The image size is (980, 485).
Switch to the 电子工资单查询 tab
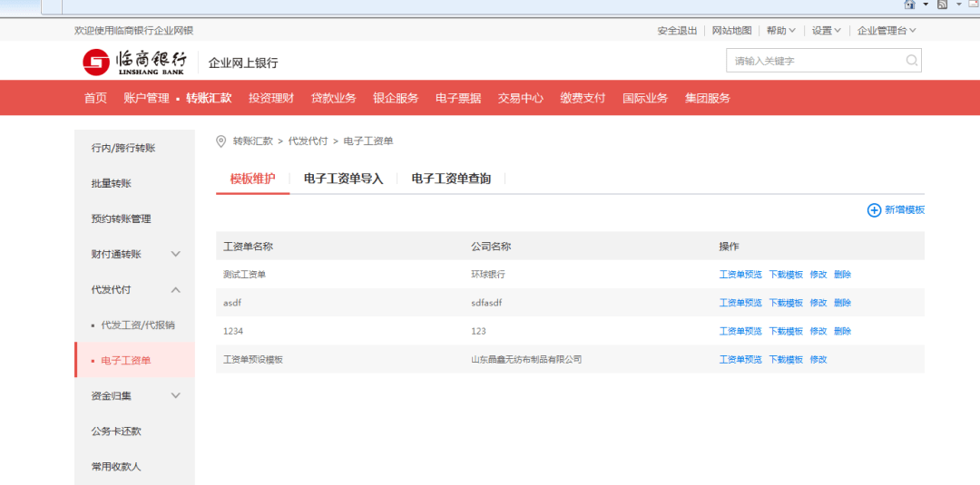tap(451, 179)
